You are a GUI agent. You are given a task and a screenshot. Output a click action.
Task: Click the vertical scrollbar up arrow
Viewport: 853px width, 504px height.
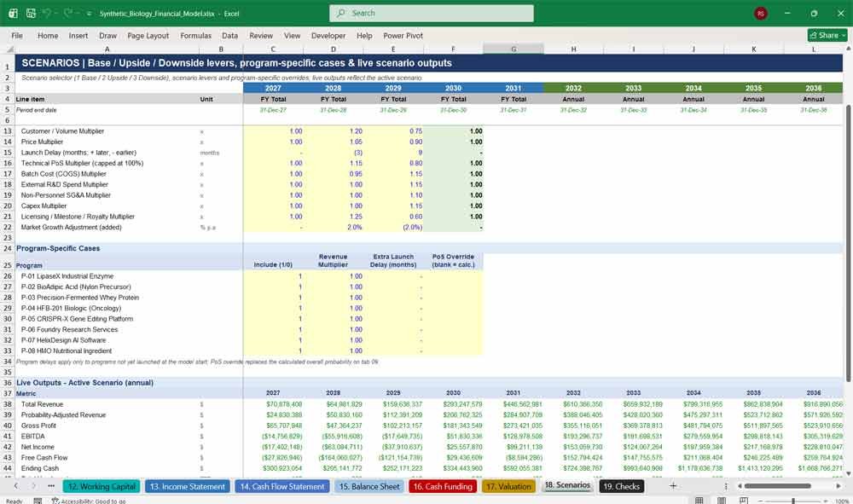click(x=848, y=49)
